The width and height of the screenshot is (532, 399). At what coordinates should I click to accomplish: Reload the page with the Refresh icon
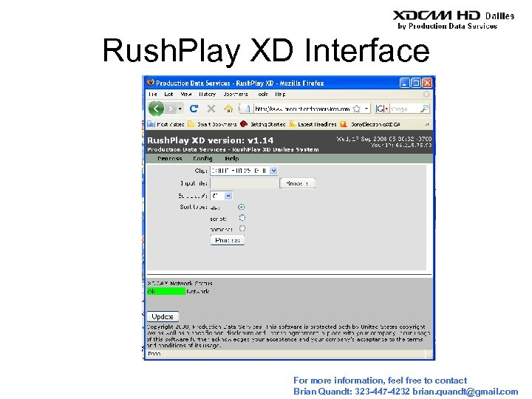(194, 109)
